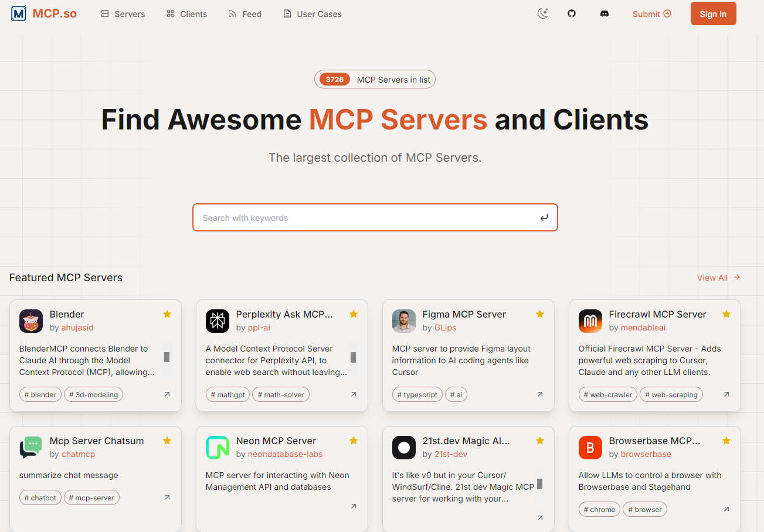Open Neon card external arrow
Image resolution: width=764 pixels, height=532 pixels.
tap(354, 506)
